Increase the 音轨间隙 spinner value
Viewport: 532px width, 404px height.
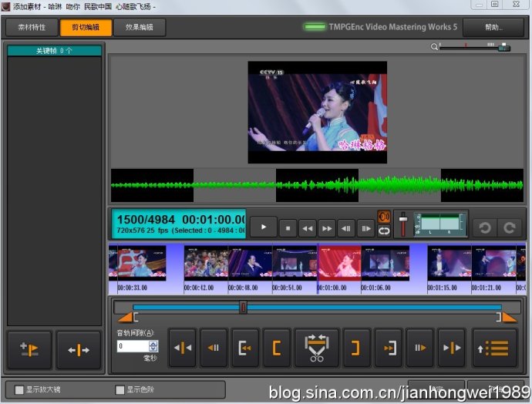(x=152, y=343)
